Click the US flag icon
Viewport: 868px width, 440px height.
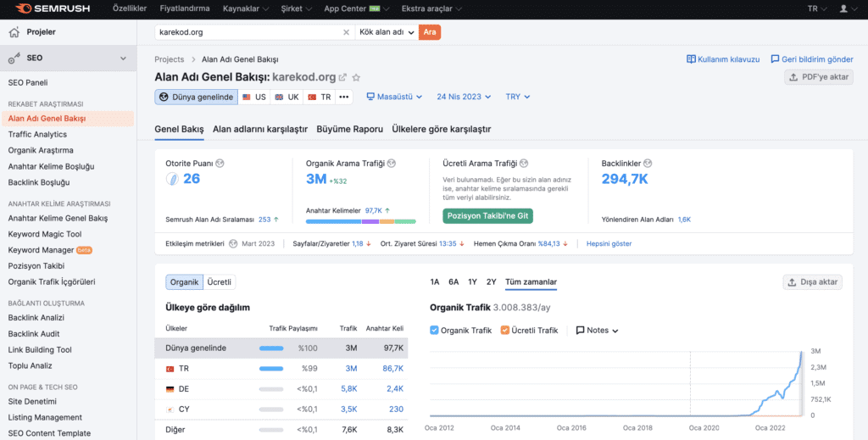(x=247, y=97)
